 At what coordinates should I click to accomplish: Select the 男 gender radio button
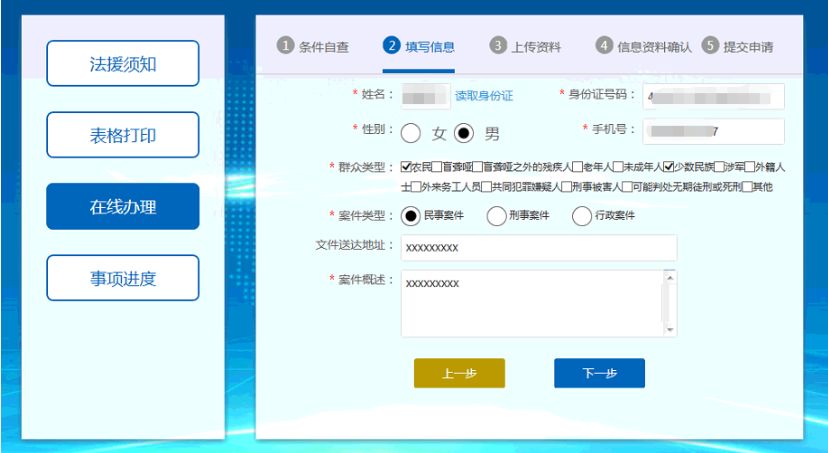pyautogui.click(x=464, y=133)
